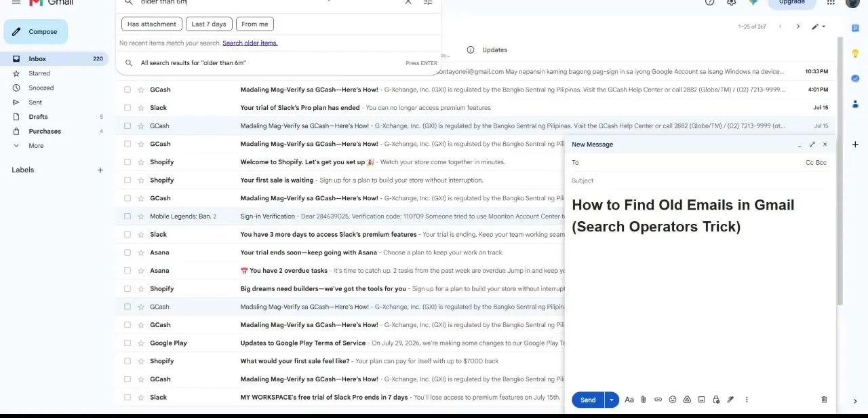This screenshot has width=868, height=418.
Task: Open formatting options (Aa) in compose toolbar
Action: [629, 400]
